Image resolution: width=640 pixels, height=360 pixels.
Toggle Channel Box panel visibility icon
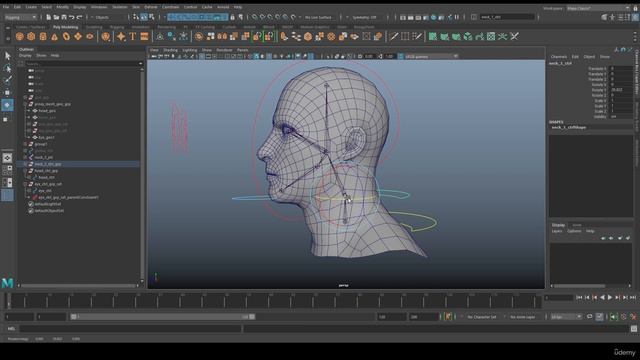click(635, 17)
